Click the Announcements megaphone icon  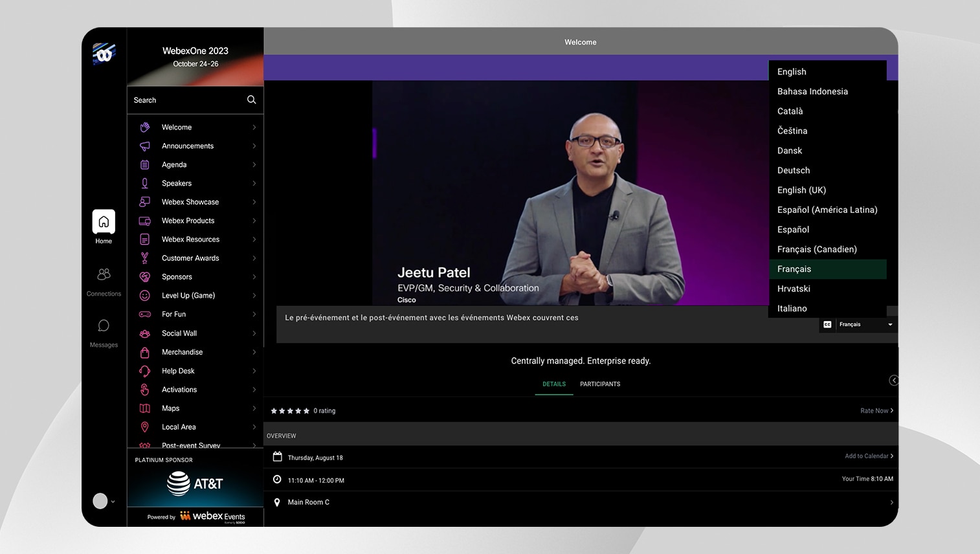145,146
